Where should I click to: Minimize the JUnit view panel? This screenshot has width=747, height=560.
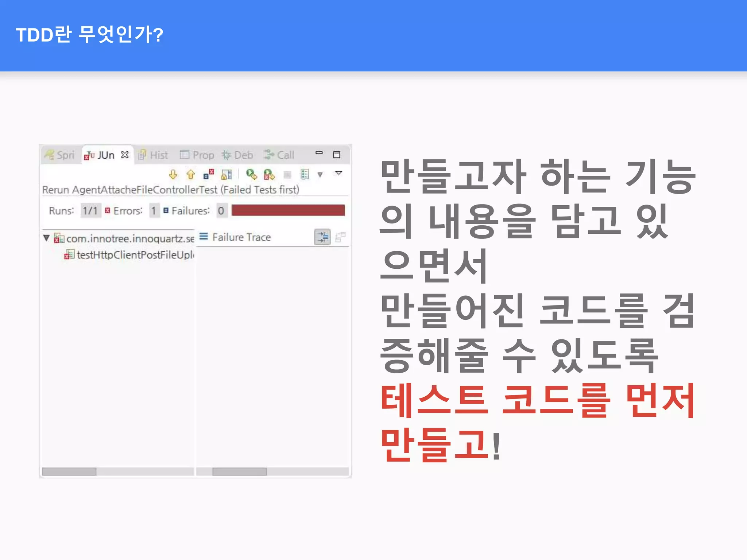click(319, 153)
